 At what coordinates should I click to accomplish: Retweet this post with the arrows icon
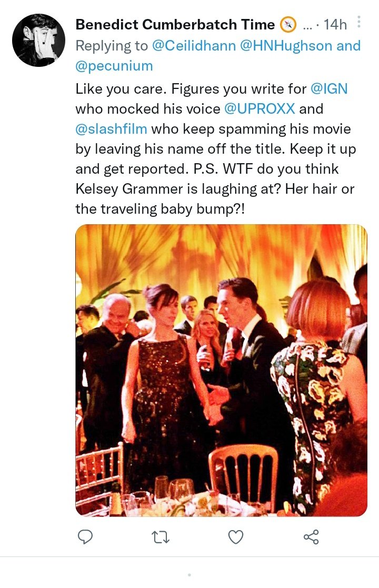click(x=159, y=536)
